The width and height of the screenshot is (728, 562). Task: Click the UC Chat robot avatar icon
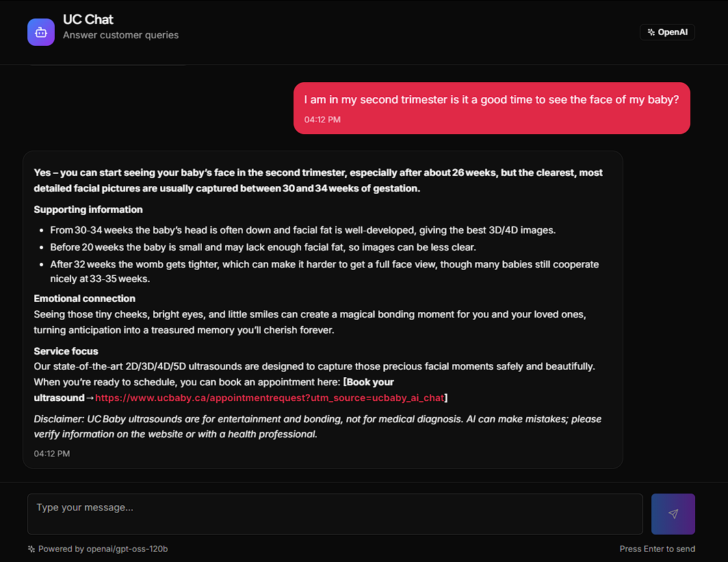(41, 31)
